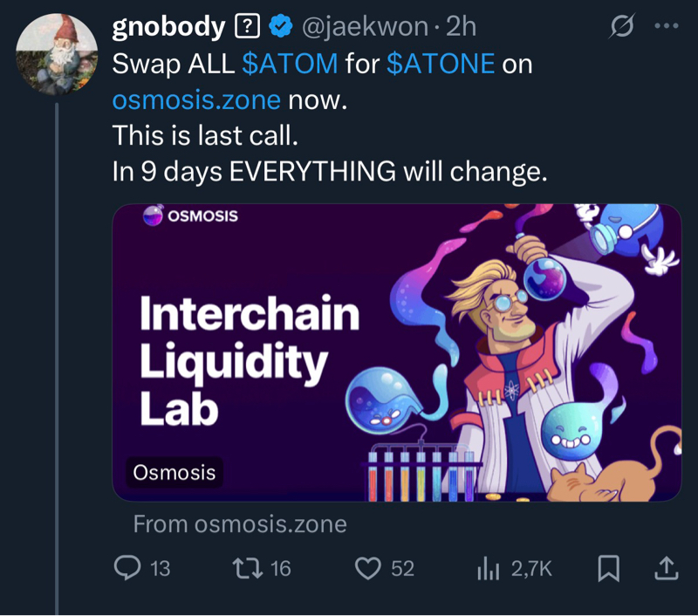Click the $ATONE cashtag

[x=440, y=65]
